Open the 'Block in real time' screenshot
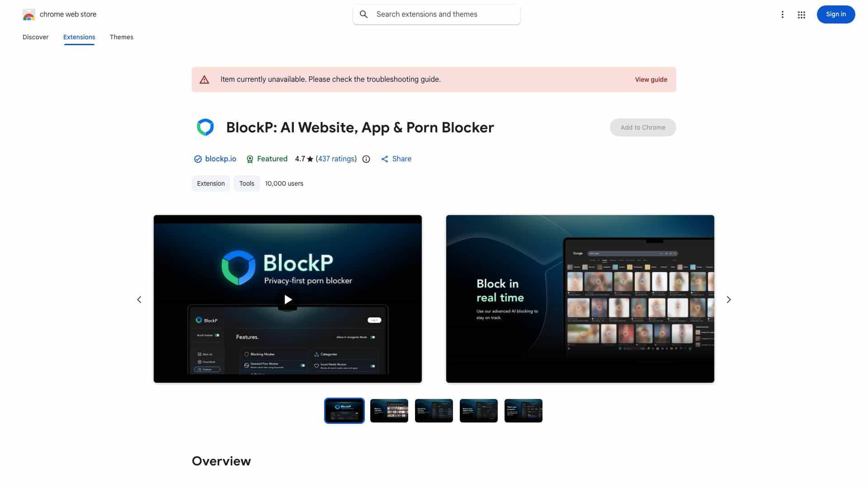This screenshot has width=868, height=488. [x=580, y=299]
